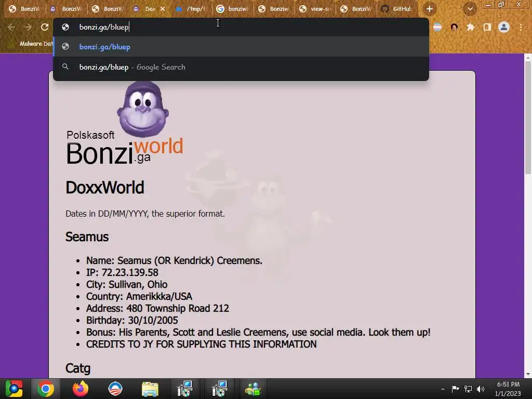Click in the address bar text field
This screenshot has width=532, height=399.
[x=241, y=27]
